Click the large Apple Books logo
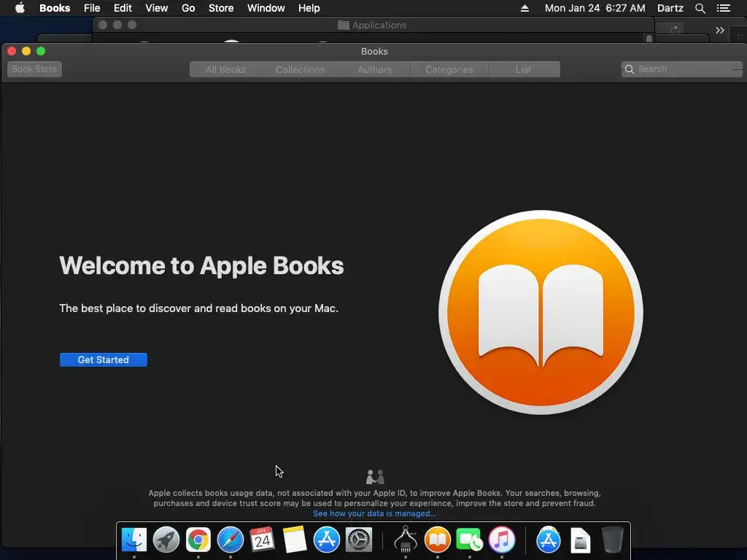747x560 pixels. [x=541, y=312]
